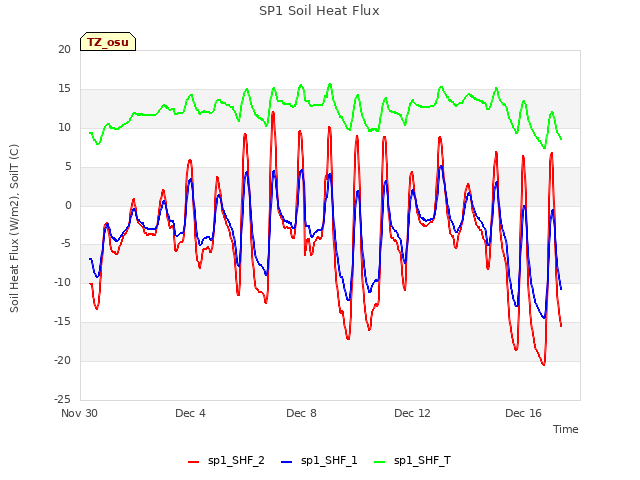640x480 pixels.
Task: Click the 0 y-axis tick label
Action: pyautogui.click(x=68, y=206)
